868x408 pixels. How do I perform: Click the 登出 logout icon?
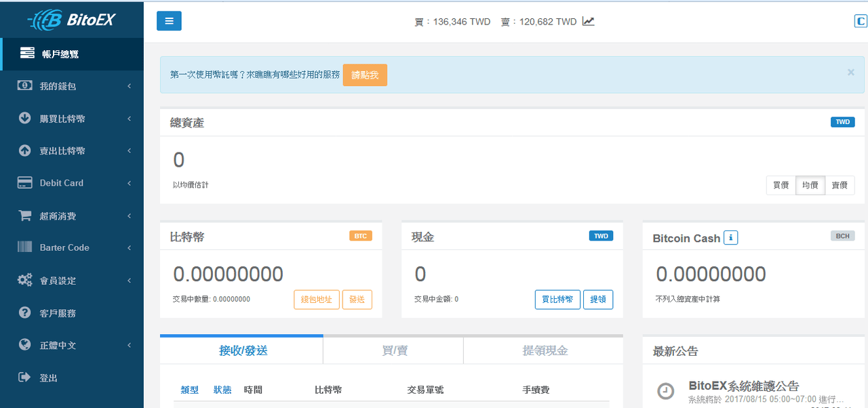tap(24, 377)
